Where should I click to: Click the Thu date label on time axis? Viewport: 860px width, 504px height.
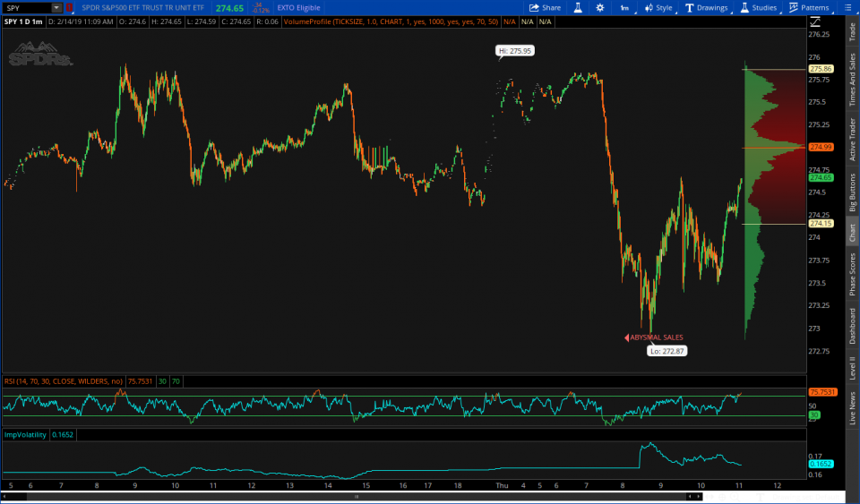coord(502,485)
